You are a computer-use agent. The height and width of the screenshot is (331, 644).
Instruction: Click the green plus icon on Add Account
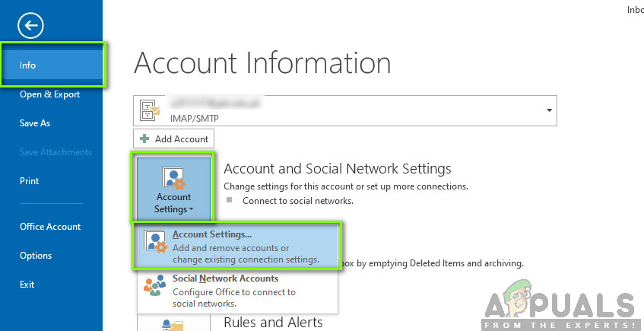(144, 139)
